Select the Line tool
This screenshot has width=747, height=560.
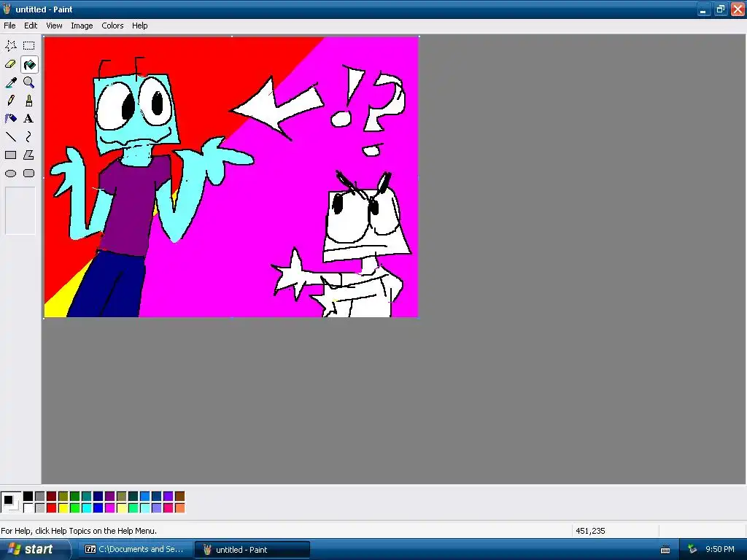tap(10, 136)
